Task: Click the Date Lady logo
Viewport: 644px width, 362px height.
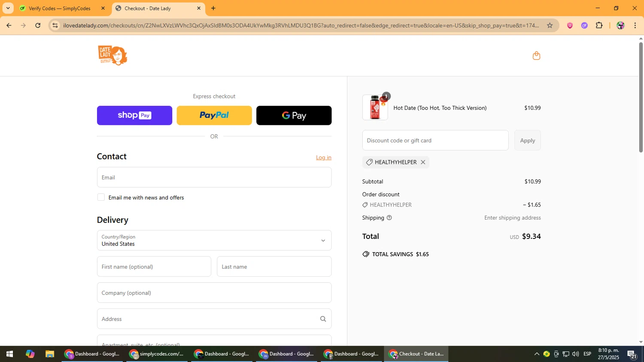Action: tap(112, 55)
